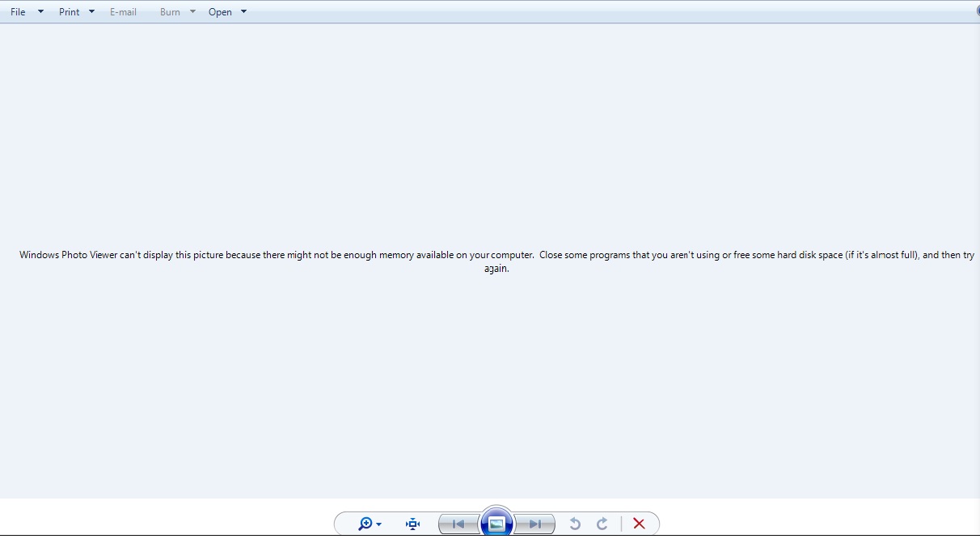Start the slideshow
This screenshot has height=539, width=980.
coord(496,523)
